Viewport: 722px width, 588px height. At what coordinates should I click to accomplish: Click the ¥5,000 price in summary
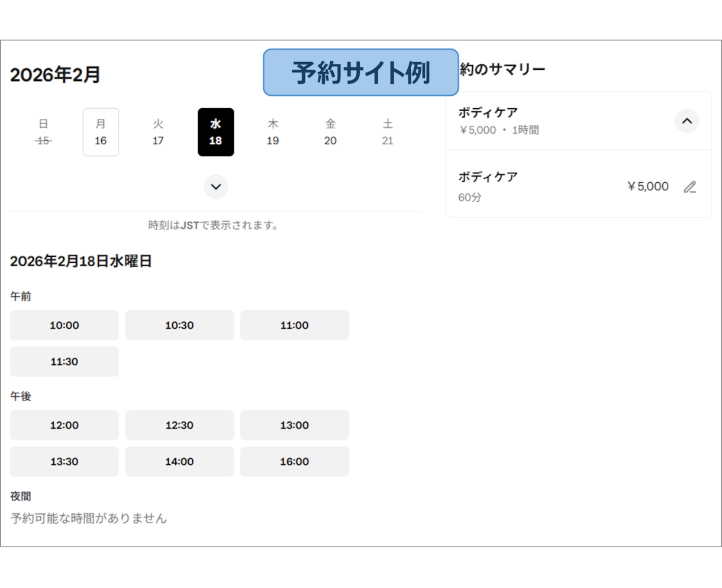(648, 186)
